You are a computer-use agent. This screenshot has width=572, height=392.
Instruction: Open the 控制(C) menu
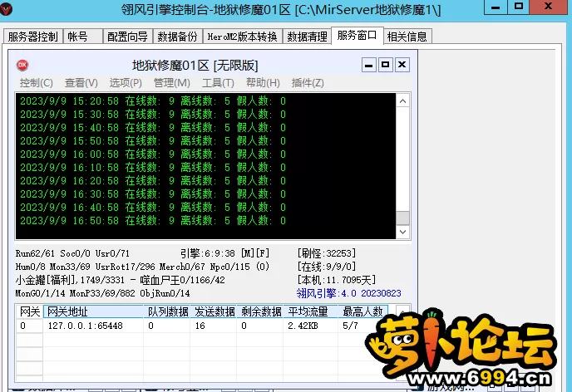point(36,83)
